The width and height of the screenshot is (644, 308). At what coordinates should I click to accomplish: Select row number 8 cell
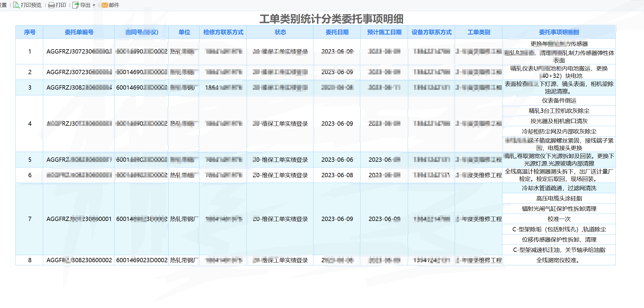coord(29,260)
